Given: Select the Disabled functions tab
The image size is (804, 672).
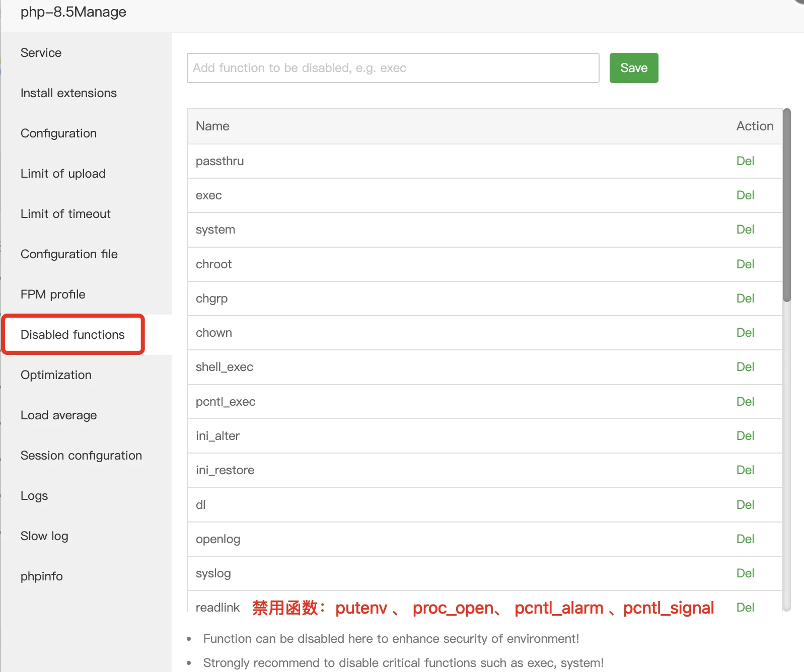Looking at the screenshot, I should pos(72,335).
